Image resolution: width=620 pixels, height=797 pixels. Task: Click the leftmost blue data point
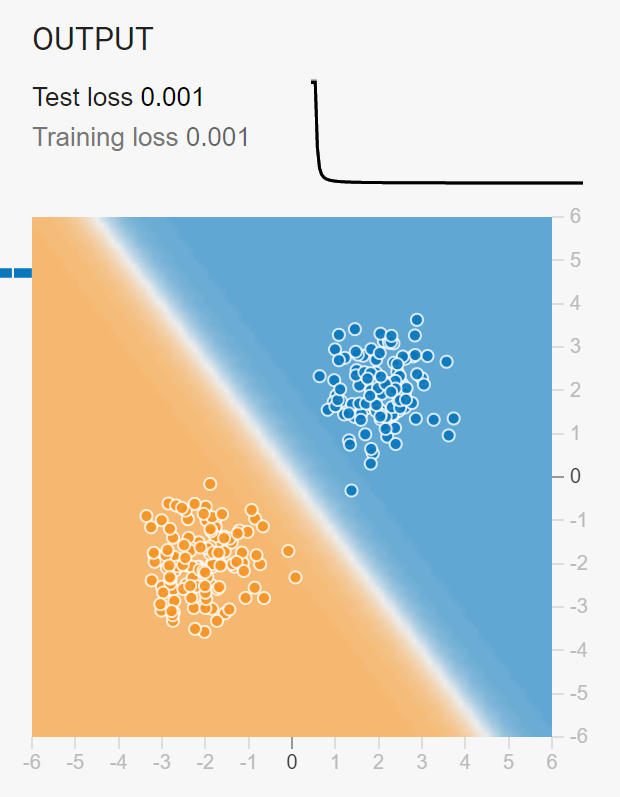tap(319, 376)
